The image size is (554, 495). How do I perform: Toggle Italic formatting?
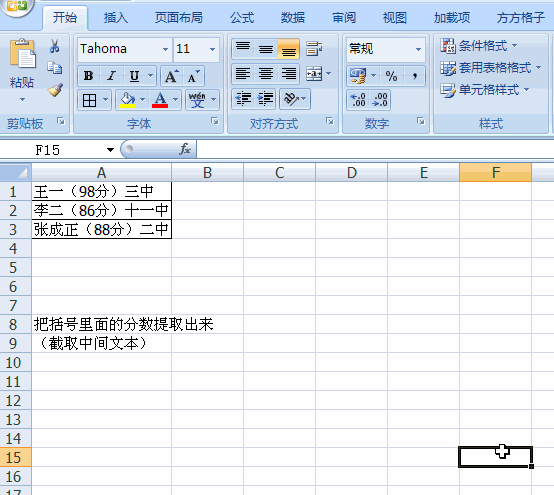coord(111,76)
